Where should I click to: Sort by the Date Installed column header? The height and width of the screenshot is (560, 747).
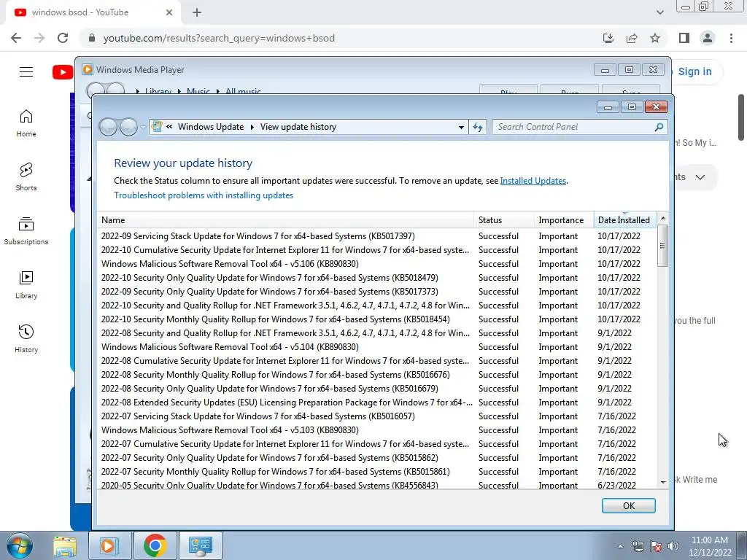(624, 220)
